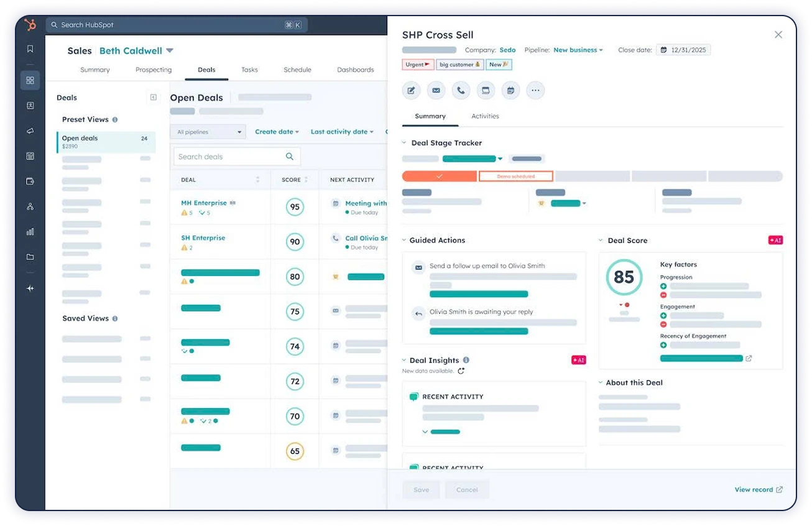Collapse the Deals sidebar panel arrow

click(x=153, y=98)
